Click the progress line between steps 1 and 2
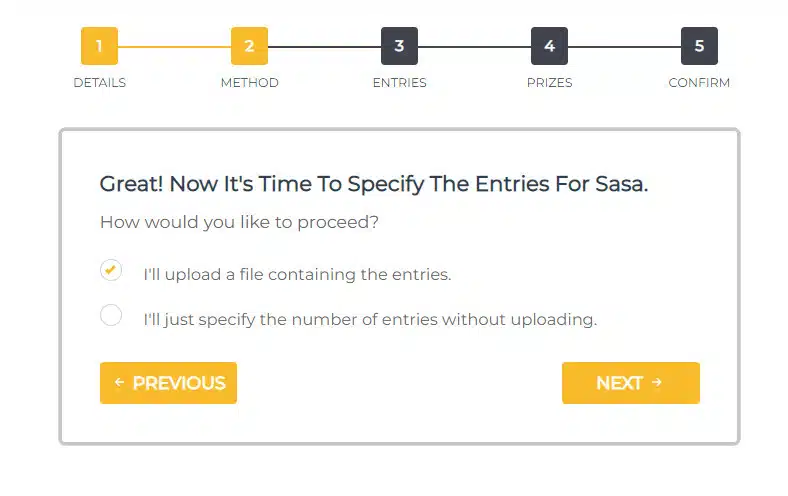This screenshot has height=496, width=788. tap(174, 46)
